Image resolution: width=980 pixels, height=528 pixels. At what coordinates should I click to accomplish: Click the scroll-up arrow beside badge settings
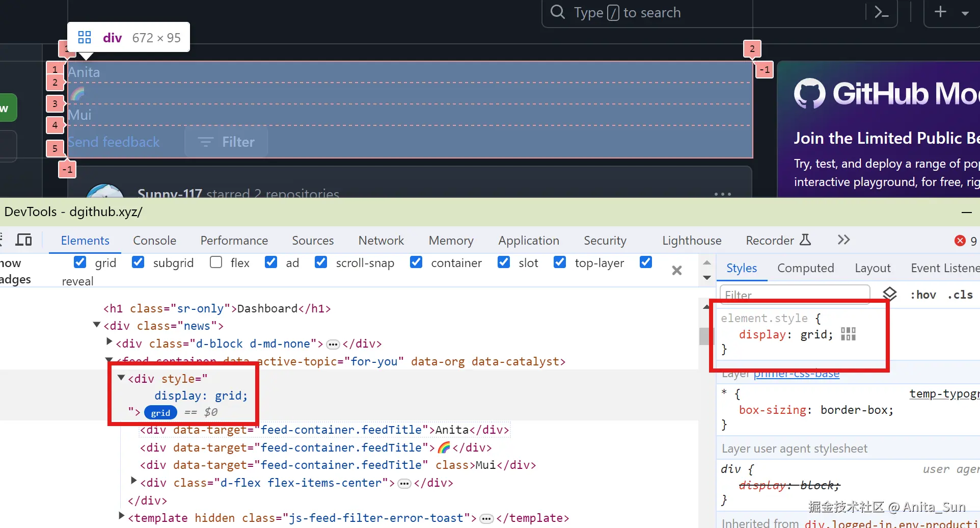coord(707,262)
